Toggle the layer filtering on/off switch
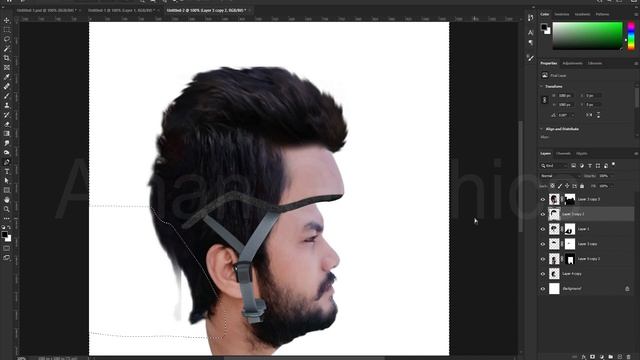Viewport: 640px width, 360px height. point(613,165)
